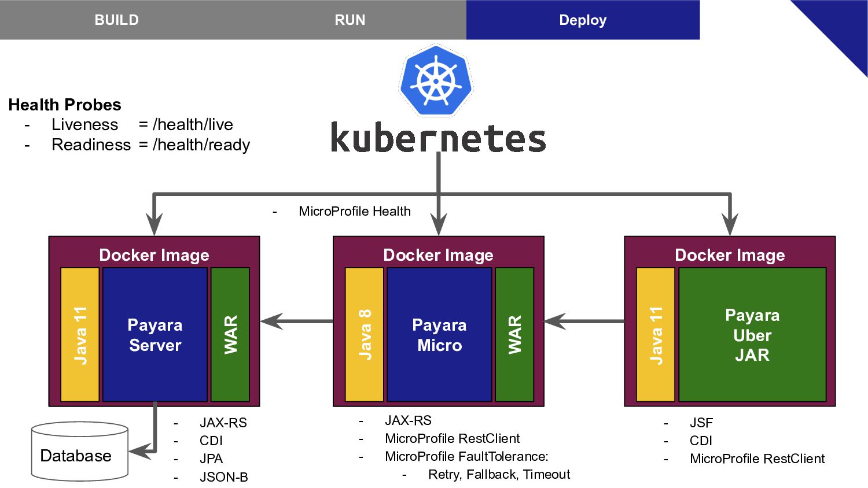Click the Docker Image title above Payara Server
The height and width of the screenshot is (488, 868).
[x=154, y=255]
